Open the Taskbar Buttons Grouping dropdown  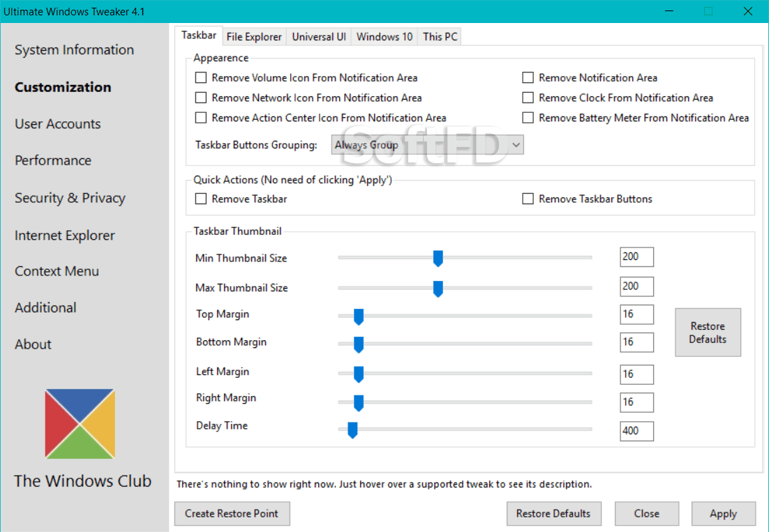coord(427,145)
